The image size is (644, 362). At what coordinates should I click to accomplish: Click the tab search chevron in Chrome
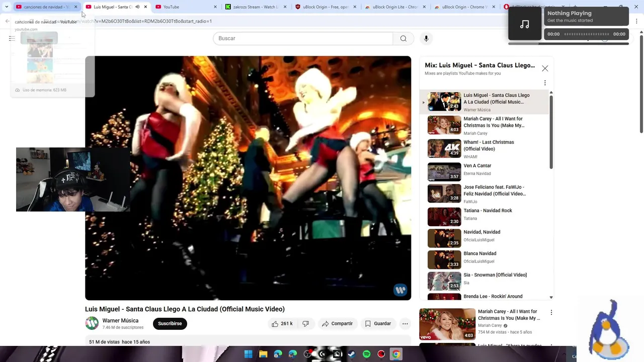(7, 7)
